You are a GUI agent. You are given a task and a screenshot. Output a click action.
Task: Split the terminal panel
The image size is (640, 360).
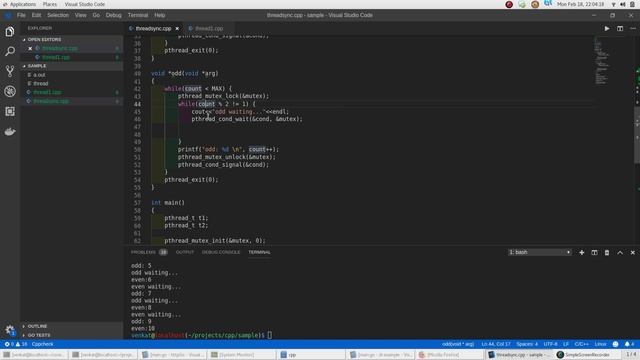tap(594, 253)
